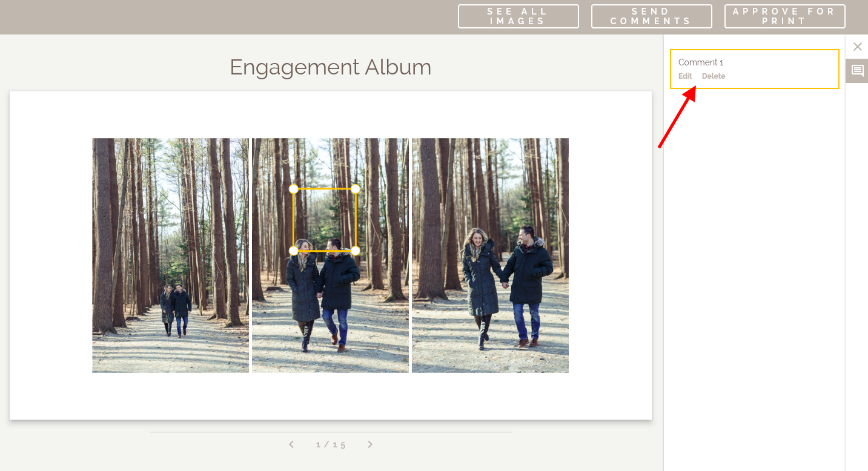Click the page counter 1 / 15
Screen dimensions: 868x471
coord(331,444)
